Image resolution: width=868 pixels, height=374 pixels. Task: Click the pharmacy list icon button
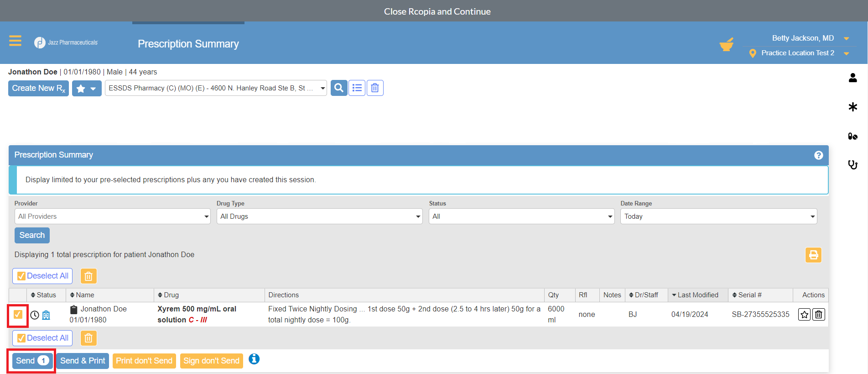pos(357,88)
